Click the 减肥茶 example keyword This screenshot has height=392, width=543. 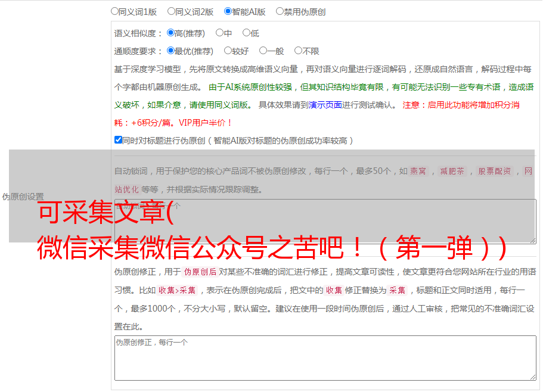coord(452,171)
